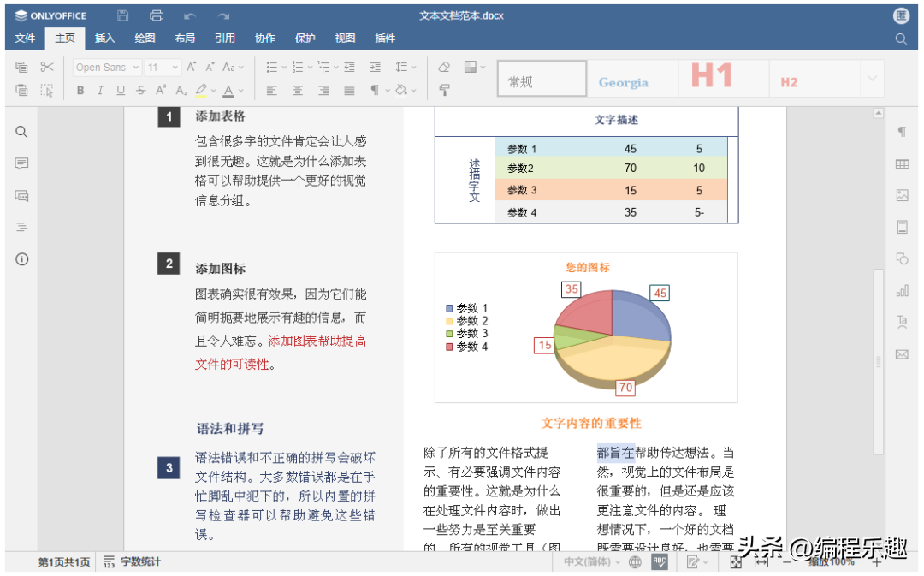Image resolution: width=924 pixels, height=576 pixels.
Task: Apply the H1 heading style
Action: point(712,78)
